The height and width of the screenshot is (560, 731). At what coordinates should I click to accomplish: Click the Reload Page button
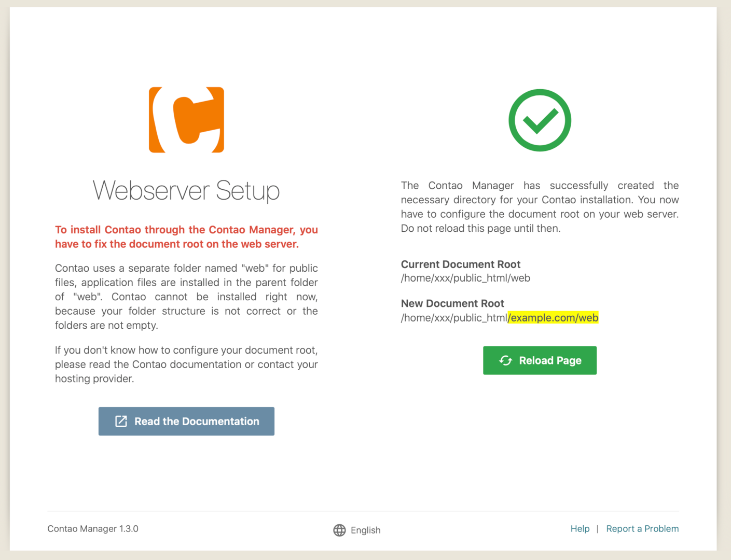[540, 360]
